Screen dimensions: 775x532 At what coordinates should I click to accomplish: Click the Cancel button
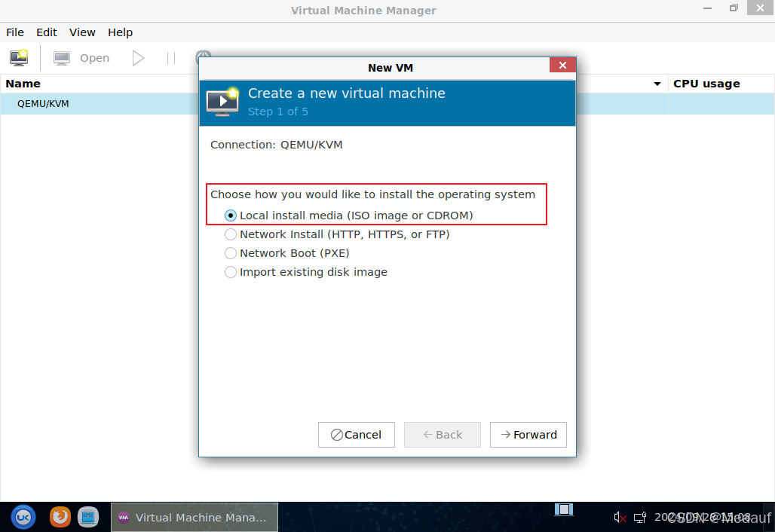pos(357,435)
